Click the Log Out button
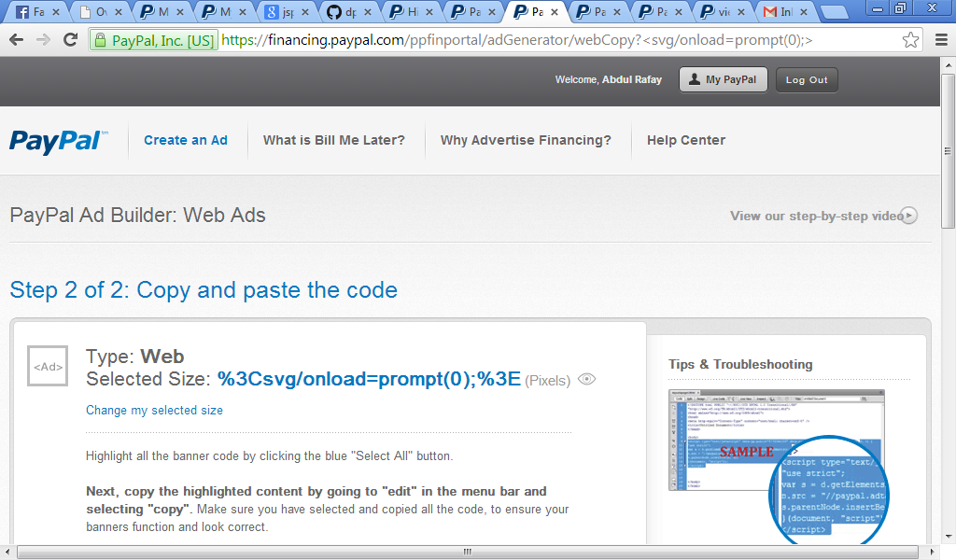Viewport: 956px width, 560px height. 807,80
